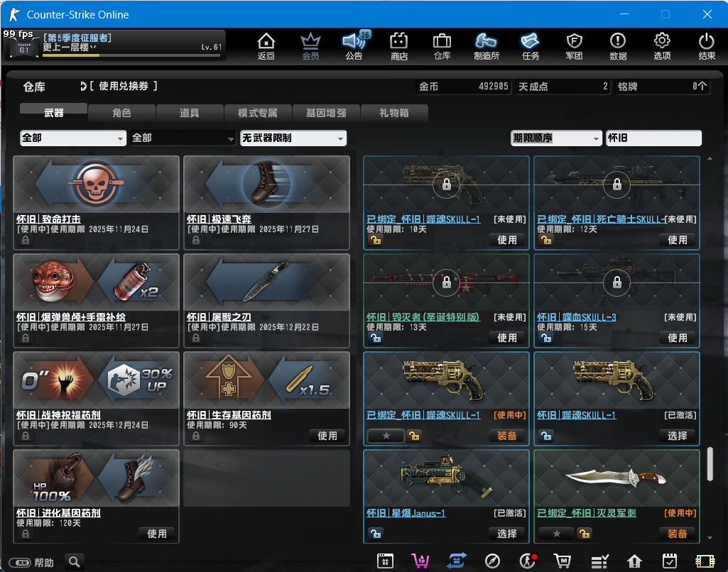
Task: Open the running man icon with red dot
Action: point(528,561)
